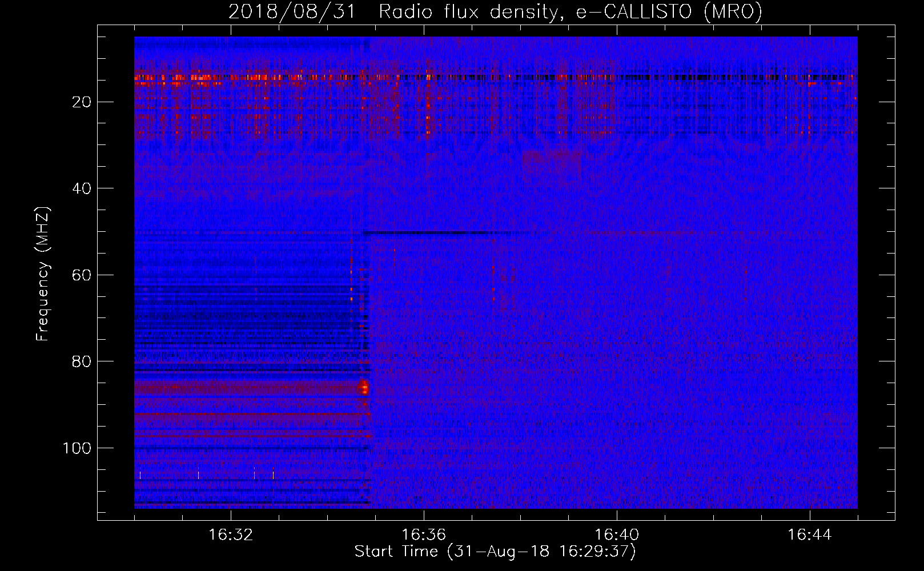
Task: Select the 16:40 time tick label
Action: tap(617, 535)
